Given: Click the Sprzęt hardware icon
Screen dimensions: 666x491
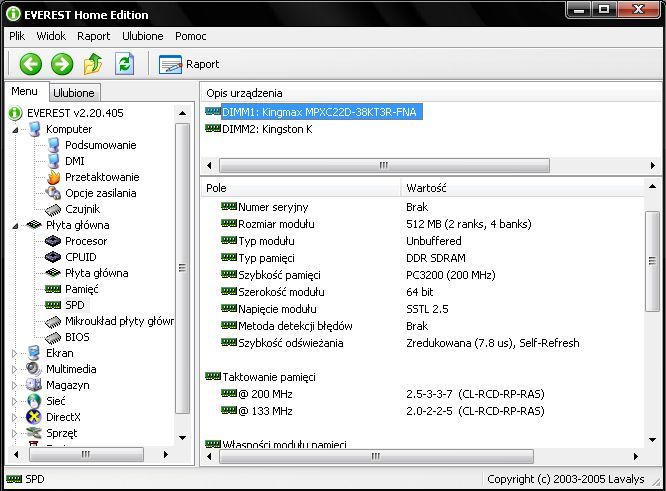Looking at the screenshot, I should (x=34, y=433).
